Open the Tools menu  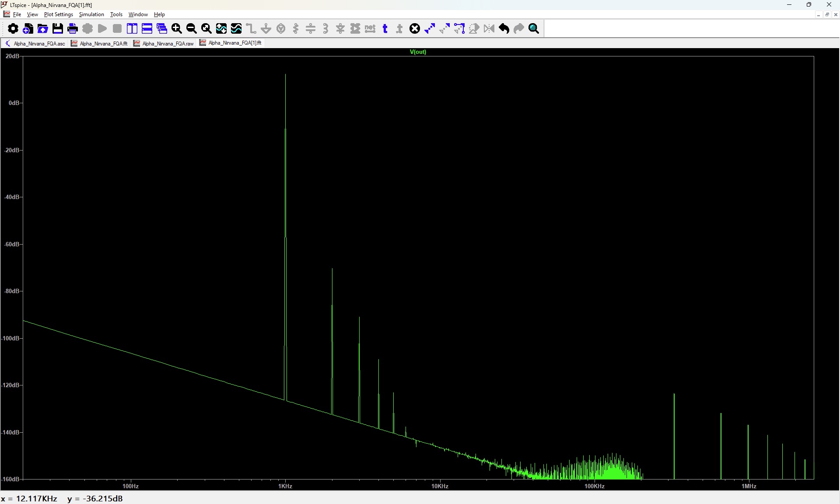(116, 14)
